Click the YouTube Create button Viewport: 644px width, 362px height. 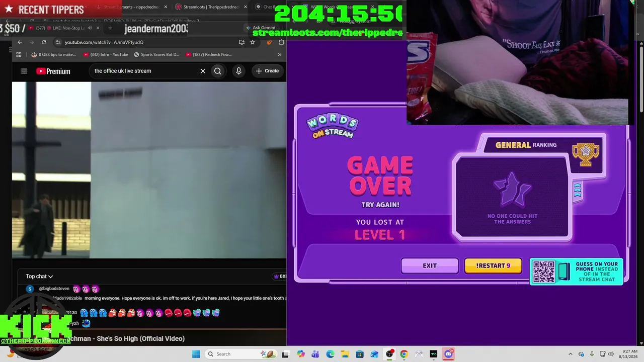click(267, 71)
